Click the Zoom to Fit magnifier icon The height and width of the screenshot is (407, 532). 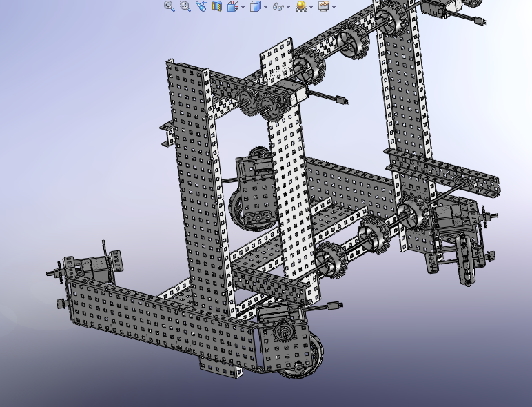[170, 6]
